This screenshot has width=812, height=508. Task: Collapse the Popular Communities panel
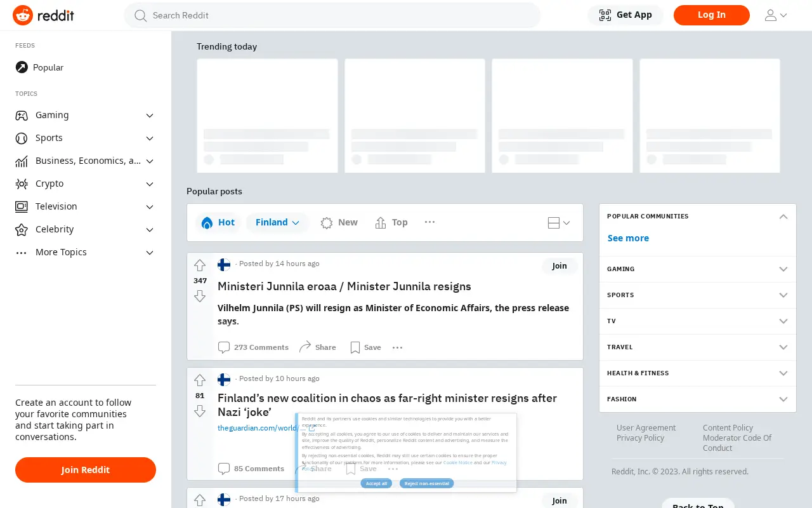[x=783, y=217]
